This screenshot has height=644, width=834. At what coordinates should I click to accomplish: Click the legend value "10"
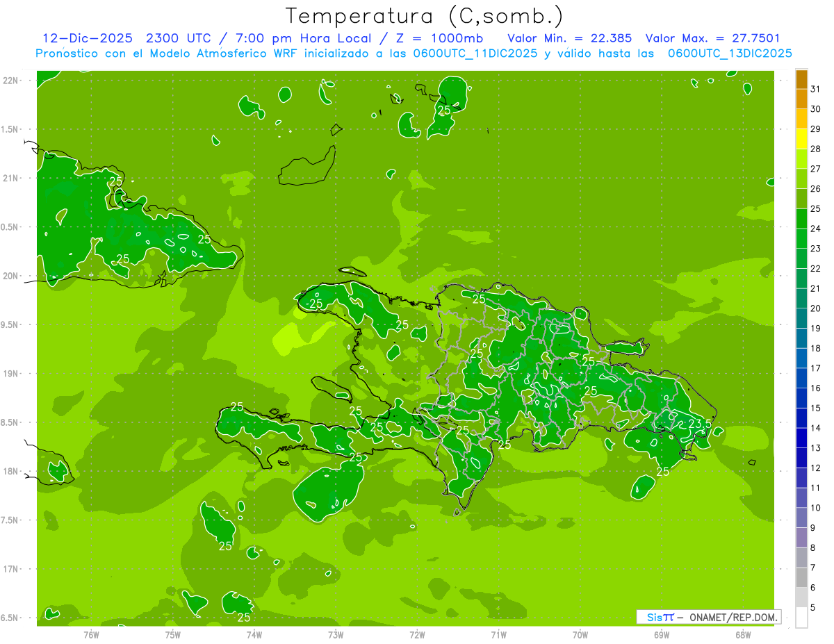(x=816, y=508)
